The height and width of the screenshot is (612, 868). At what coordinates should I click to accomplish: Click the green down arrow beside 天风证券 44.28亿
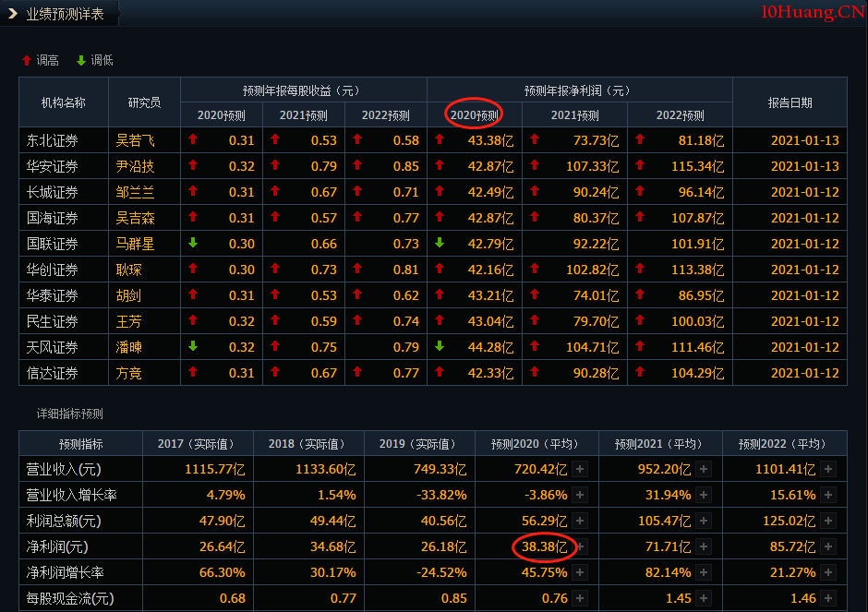coord(440,346)
